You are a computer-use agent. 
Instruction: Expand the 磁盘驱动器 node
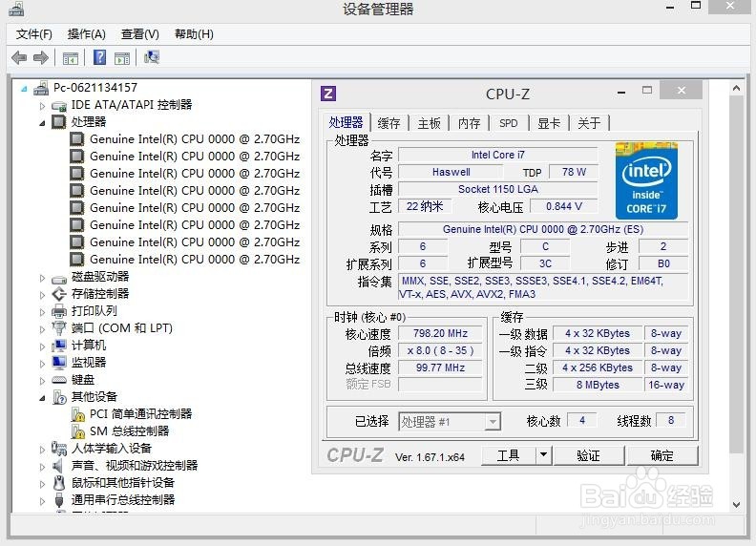[x=42, y=278]
